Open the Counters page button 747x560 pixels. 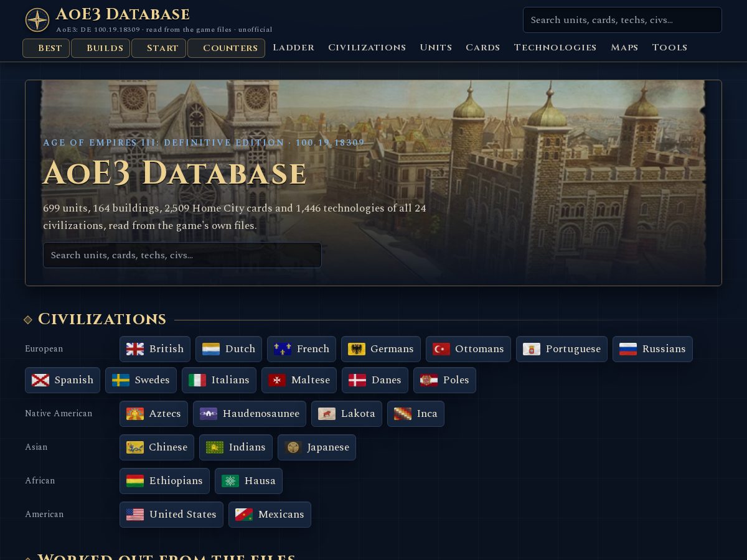(226, 48)
